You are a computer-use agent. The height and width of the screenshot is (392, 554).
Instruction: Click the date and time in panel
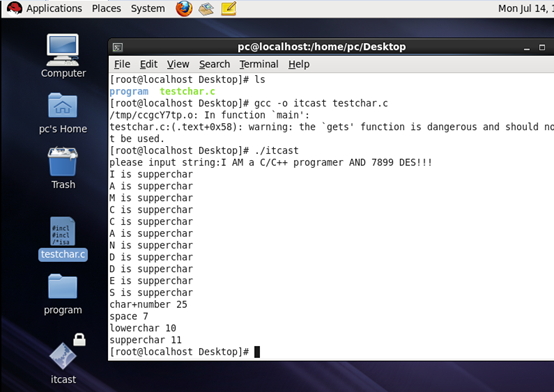pos(526,8)
